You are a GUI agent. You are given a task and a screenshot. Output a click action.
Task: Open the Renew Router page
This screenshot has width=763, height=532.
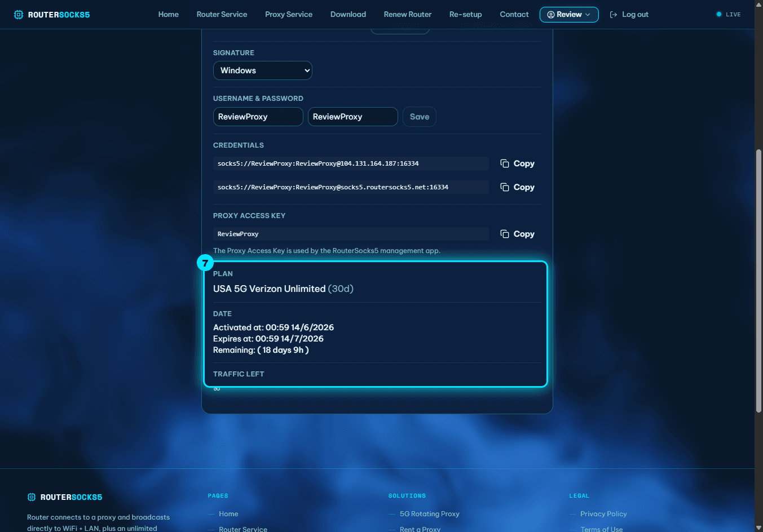click(x=408, y=15)
